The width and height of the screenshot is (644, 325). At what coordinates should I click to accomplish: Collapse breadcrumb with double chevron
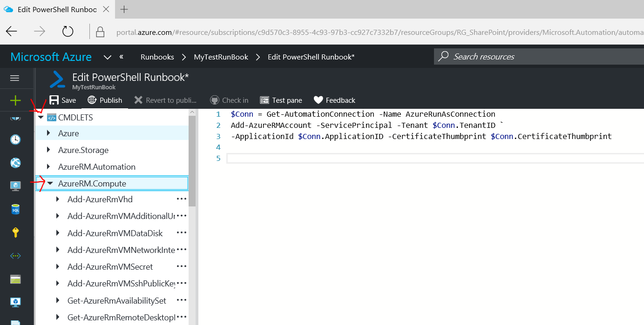point(122,56)
